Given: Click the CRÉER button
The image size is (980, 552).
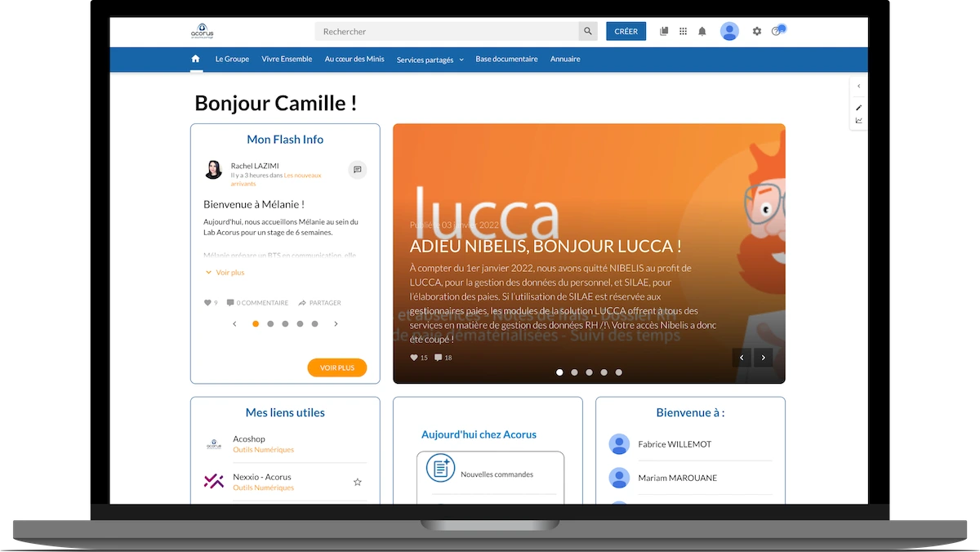Looking at the screenshot, I should pyautogui.click(x=626, y=31).
